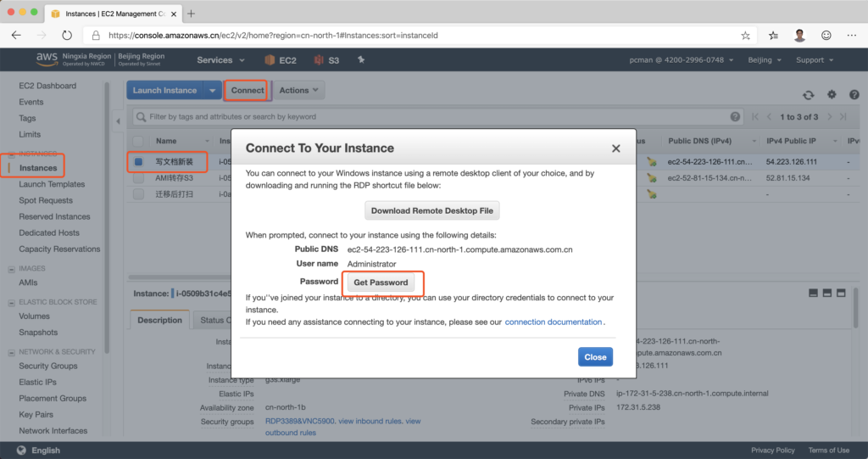Screen dimensions: 868x459
Task: Close the Connect To Your Instance dialog with X
Action: coord(616,148)
